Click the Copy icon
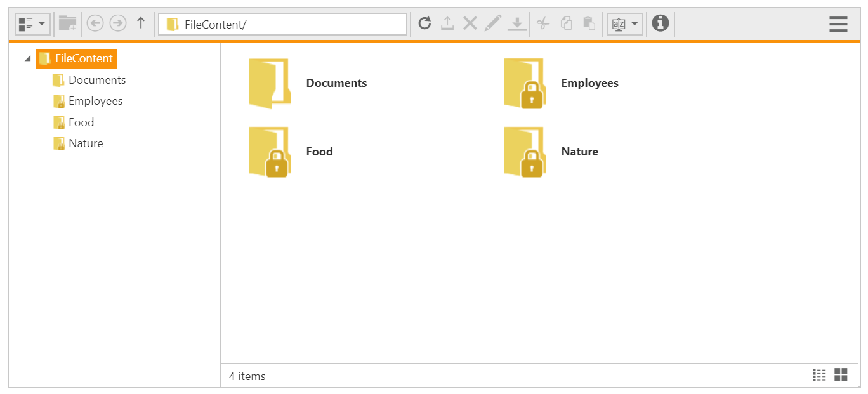 (x=566, y=23)
